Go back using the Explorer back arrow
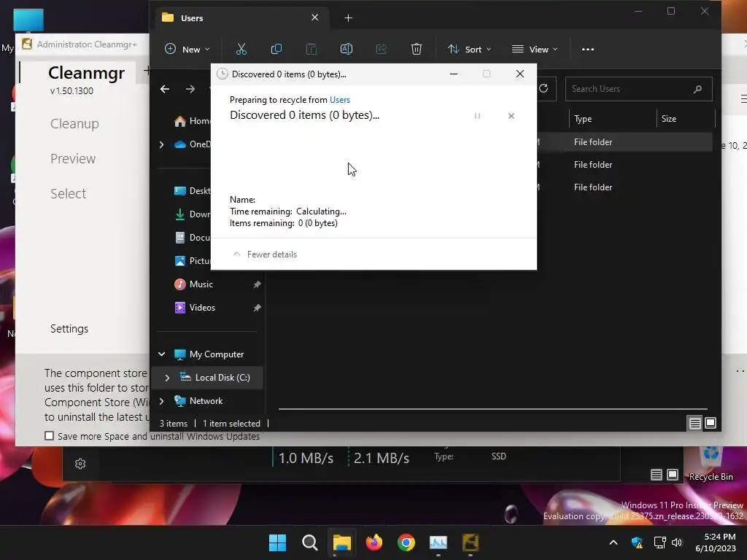747x560 pixels. pyautogui.click(x=165, y=89)
